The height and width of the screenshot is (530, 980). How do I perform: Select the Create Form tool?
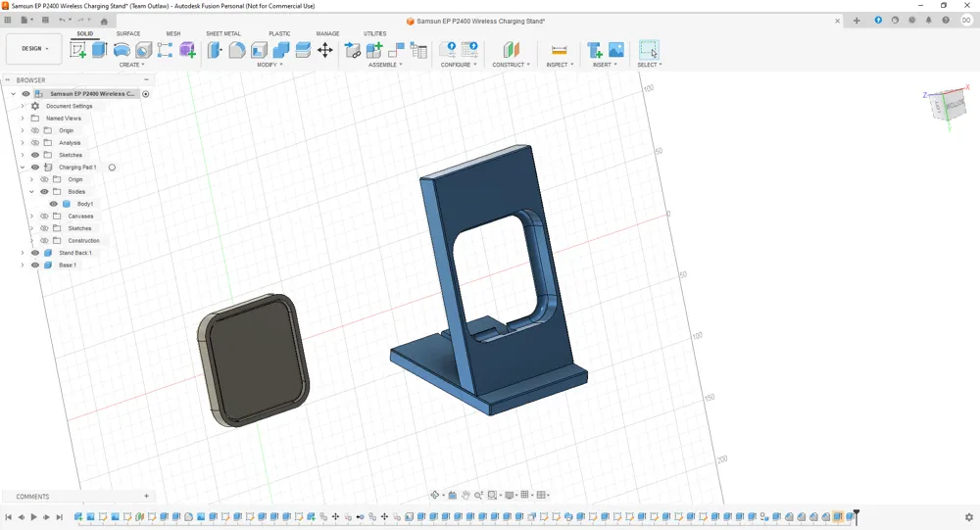[x=187, y=50]
